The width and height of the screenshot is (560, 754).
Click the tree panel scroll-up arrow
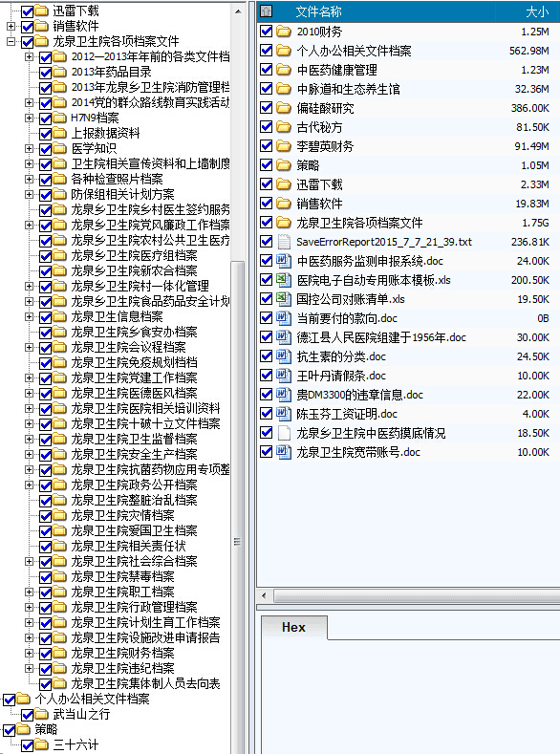[238, 11]
